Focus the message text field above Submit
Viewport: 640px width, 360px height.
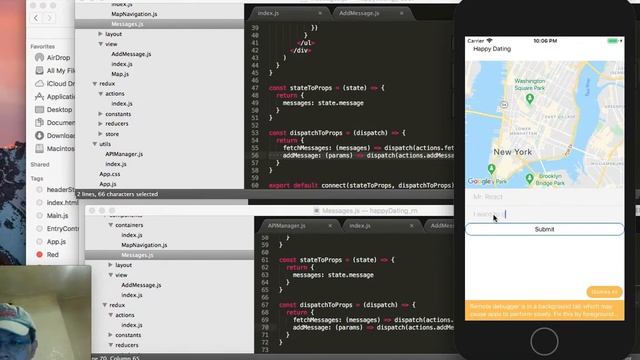pyautogui.click(x=544, y=214)
